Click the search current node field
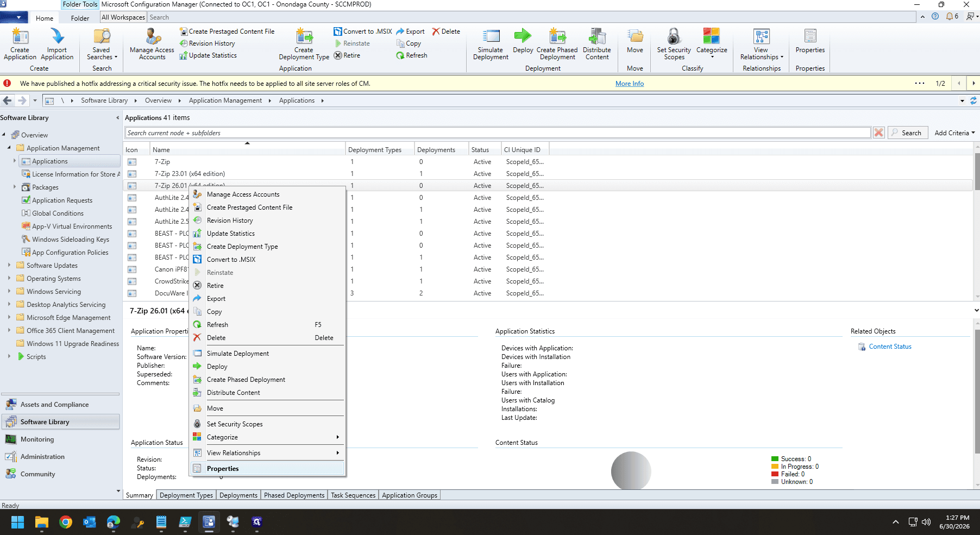The height and width of the screenshot is (535, 980). 498,133
